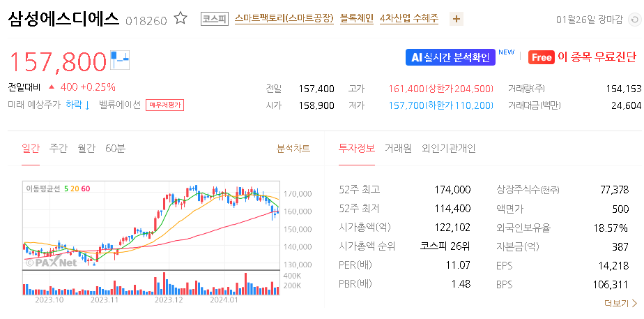644x319 pixels.
Task: Click the 자본금(억) value 387
Action: 620,246
